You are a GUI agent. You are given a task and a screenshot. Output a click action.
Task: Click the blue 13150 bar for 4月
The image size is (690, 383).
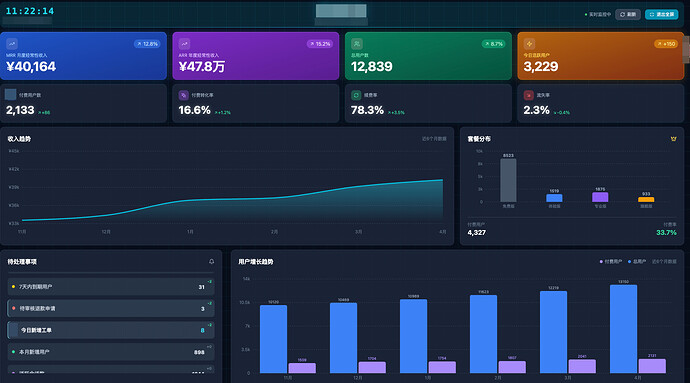pyautogui.click(x=624, y=329)
